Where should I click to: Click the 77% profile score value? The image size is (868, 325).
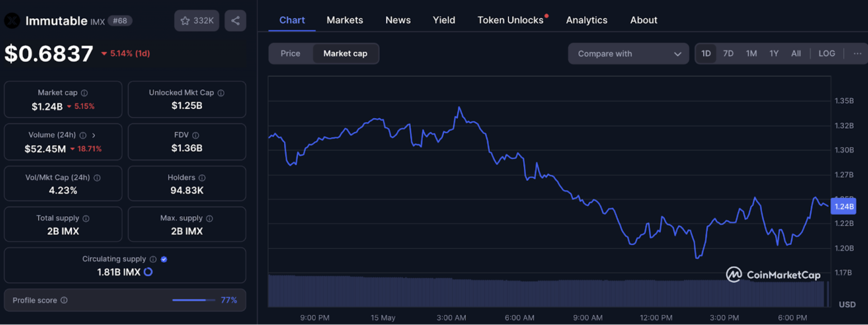[x=229, y=300]
